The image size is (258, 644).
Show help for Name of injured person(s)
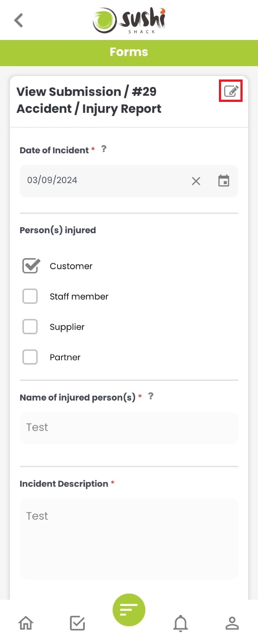(x=151, y=396)
